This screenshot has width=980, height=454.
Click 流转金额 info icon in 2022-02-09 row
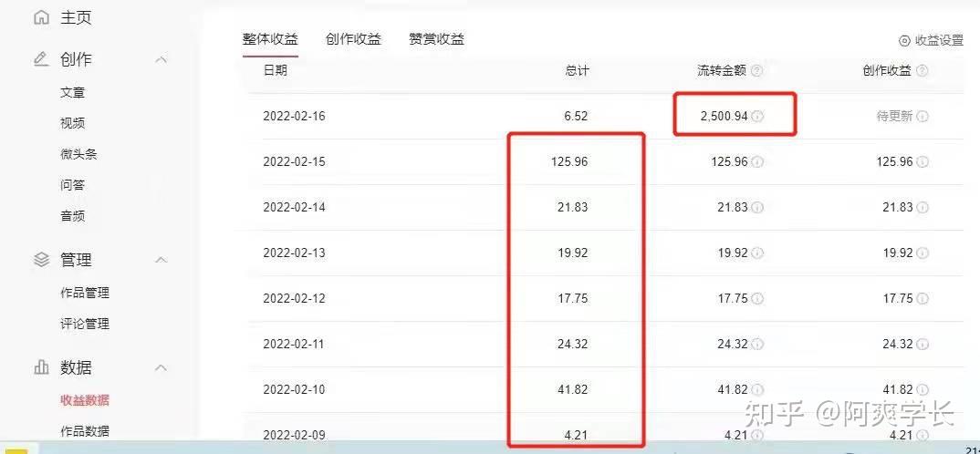click(756, 435)
